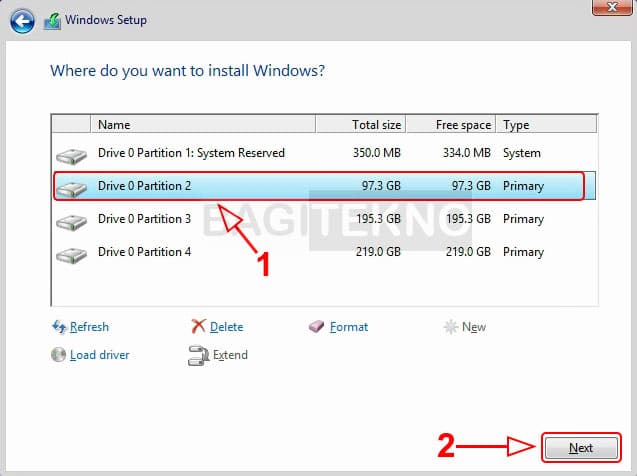Select the Drive 0 Partition 3 row

(x=324, y=219)
